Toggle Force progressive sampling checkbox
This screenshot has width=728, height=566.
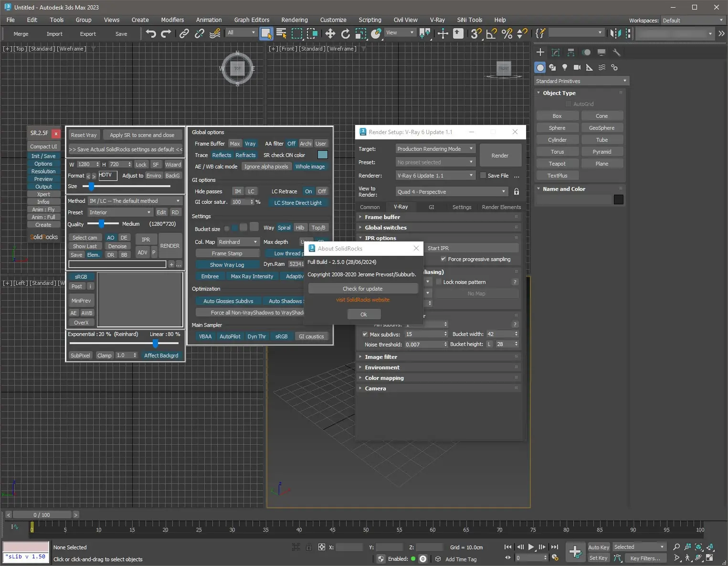pyautogui.click(x=443, y=259)
